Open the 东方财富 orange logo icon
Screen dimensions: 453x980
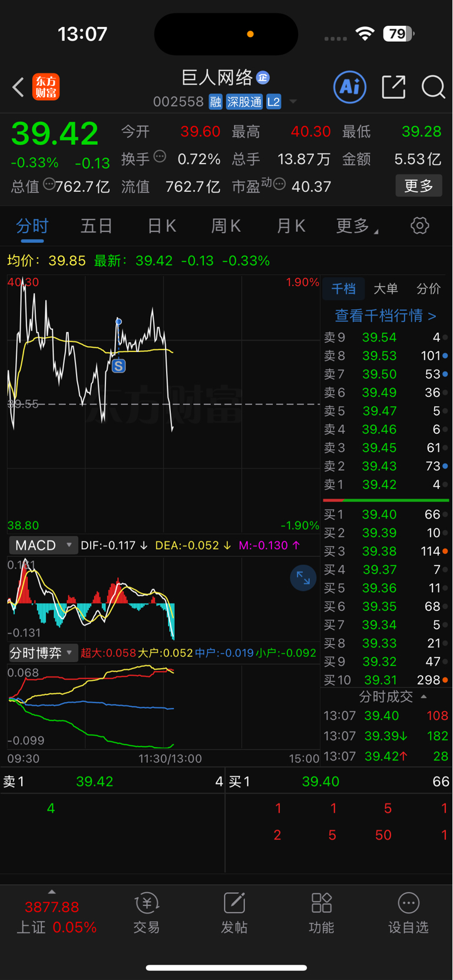coord(46,87)
